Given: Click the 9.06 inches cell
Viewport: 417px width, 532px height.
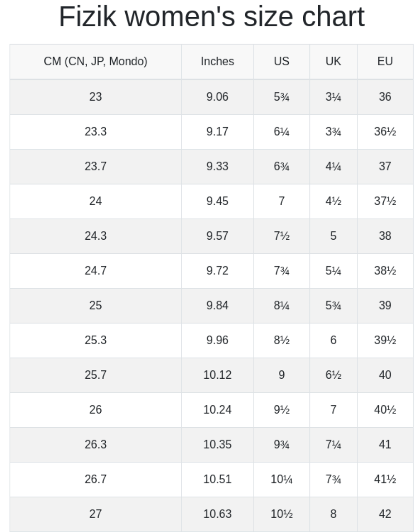Looking at the screenshot, I should click(x=217, y=97).
